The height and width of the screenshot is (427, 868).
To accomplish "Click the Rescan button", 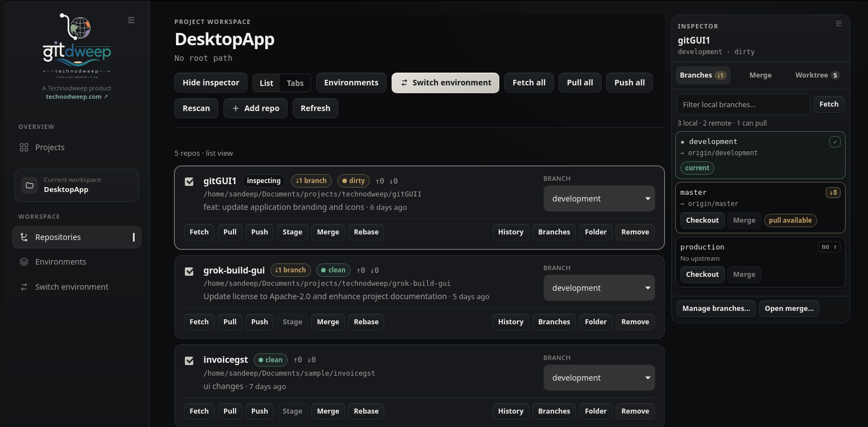I will [196, 108].
